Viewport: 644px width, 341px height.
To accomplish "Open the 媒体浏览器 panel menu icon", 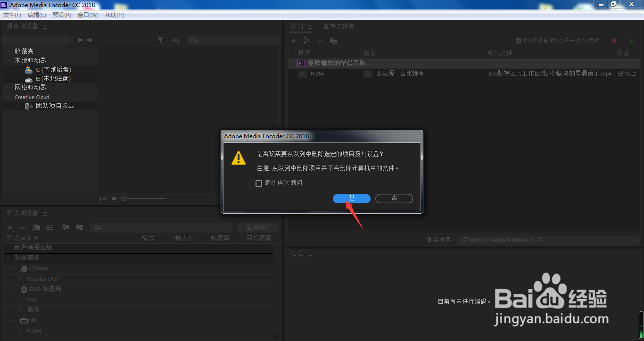I will coord(45,27).
